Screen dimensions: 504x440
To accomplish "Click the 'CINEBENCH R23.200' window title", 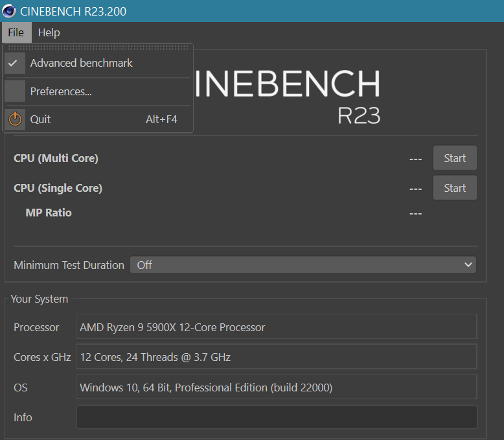I will [x=73, y=11].
